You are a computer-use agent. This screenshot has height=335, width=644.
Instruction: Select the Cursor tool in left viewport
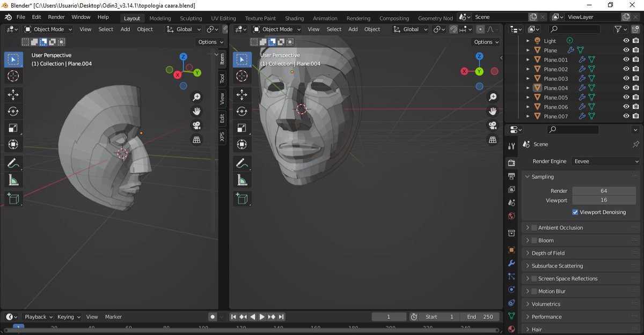(x=13, y=76)
